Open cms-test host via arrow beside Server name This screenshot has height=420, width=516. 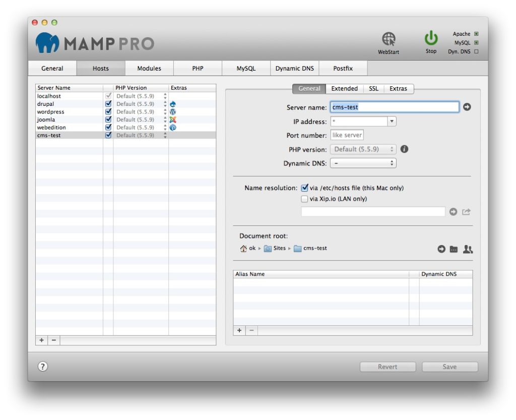click(x=467, y=107)
